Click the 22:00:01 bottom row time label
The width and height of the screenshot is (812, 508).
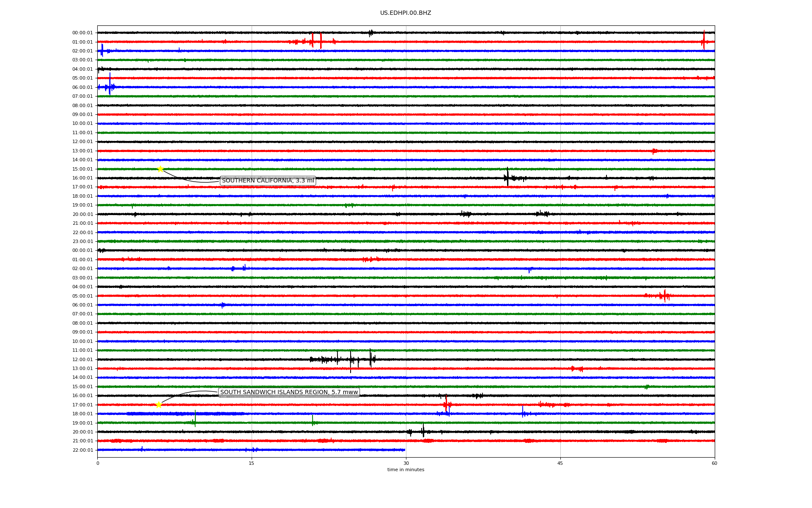coord(82,450)
